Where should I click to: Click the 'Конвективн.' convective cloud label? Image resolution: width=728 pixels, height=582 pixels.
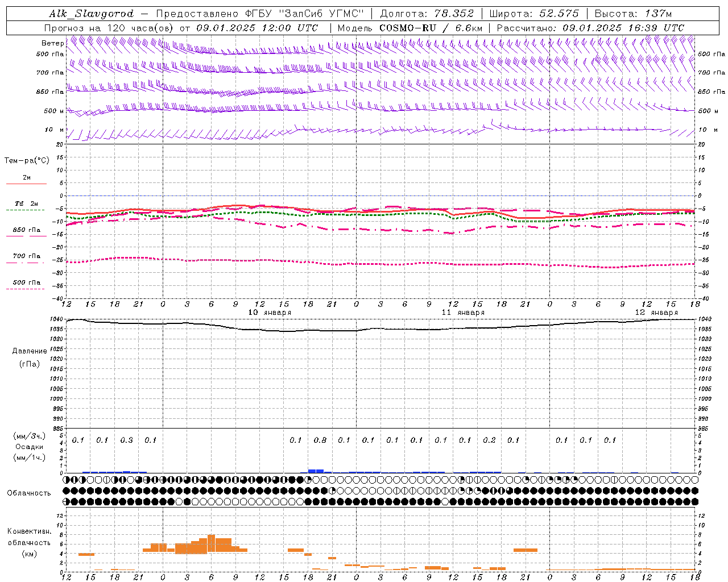(29, 531)
